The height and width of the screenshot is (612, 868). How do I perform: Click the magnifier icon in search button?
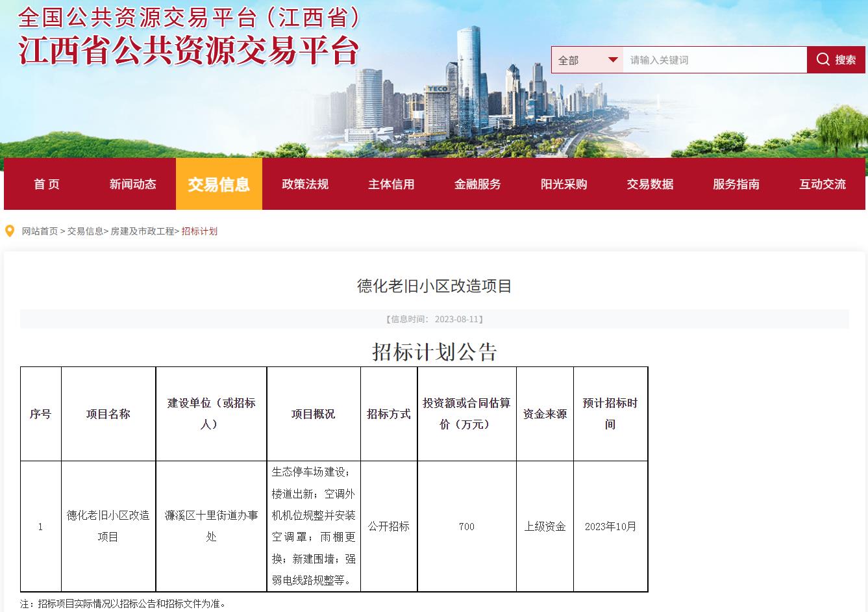(x=823, y=60)
